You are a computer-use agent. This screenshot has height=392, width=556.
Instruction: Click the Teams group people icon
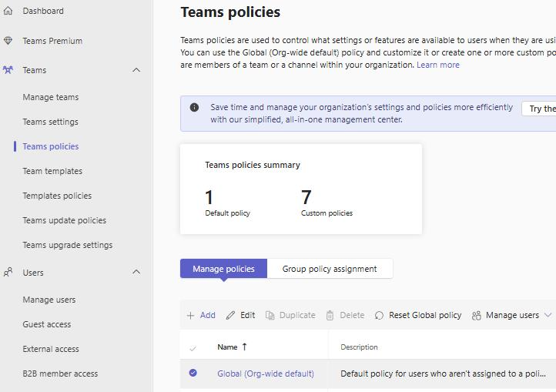point(8,70)
